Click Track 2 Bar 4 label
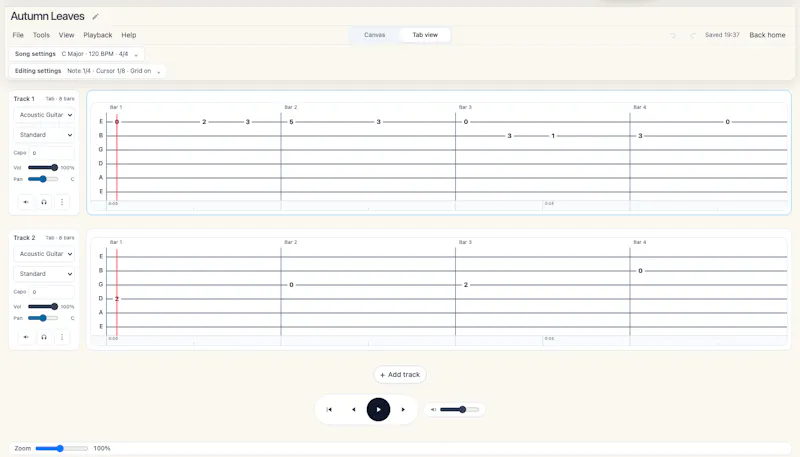 pos(640,242)
